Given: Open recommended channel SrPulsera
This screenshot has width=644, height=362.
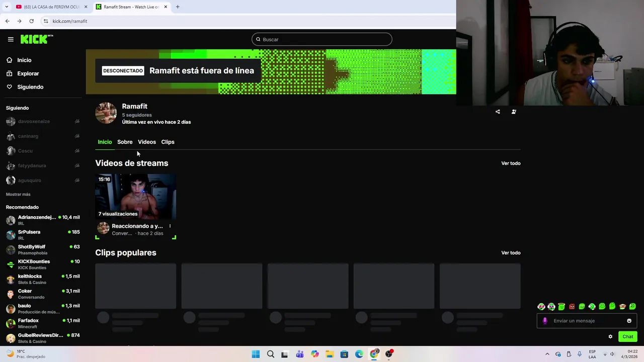Looking at the screenshot, I should tap(43, 235).
